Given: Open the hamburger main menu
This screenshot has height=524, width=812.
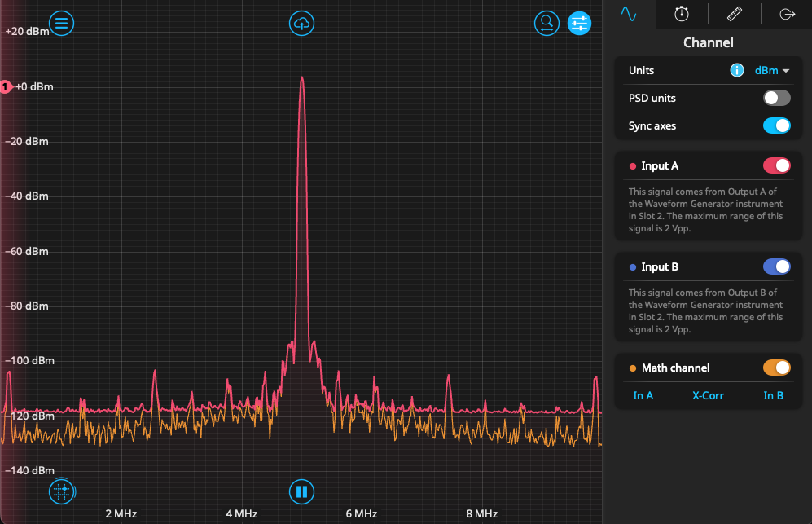Looking at the screenshot, I should point(61,24).
